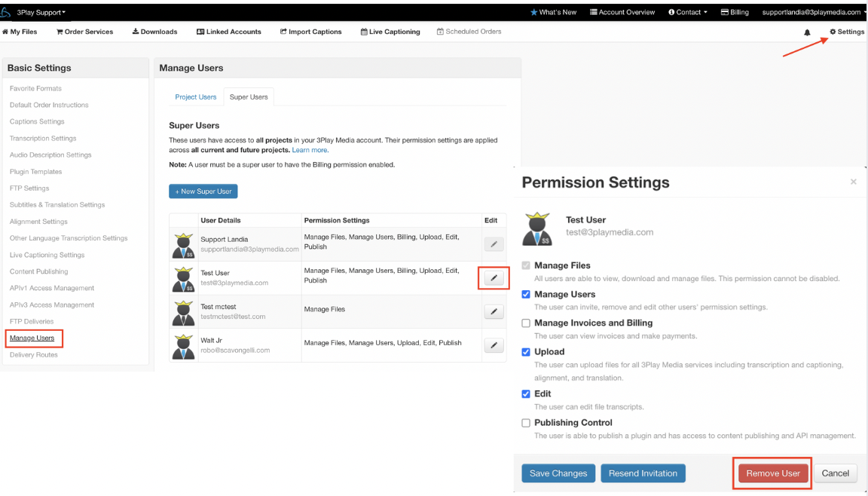Close the Permission Settings dialog with X
Viewport: 868px width, 496px height.
click(x=853, y=182)
